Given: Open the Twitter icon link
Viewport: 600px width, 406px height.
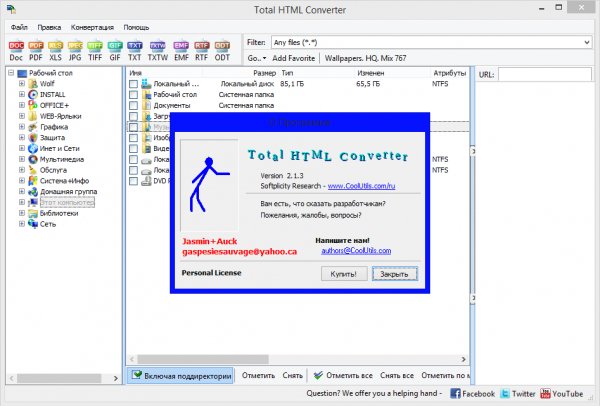Looking at the screenshot, I should (x=505, y=393).
